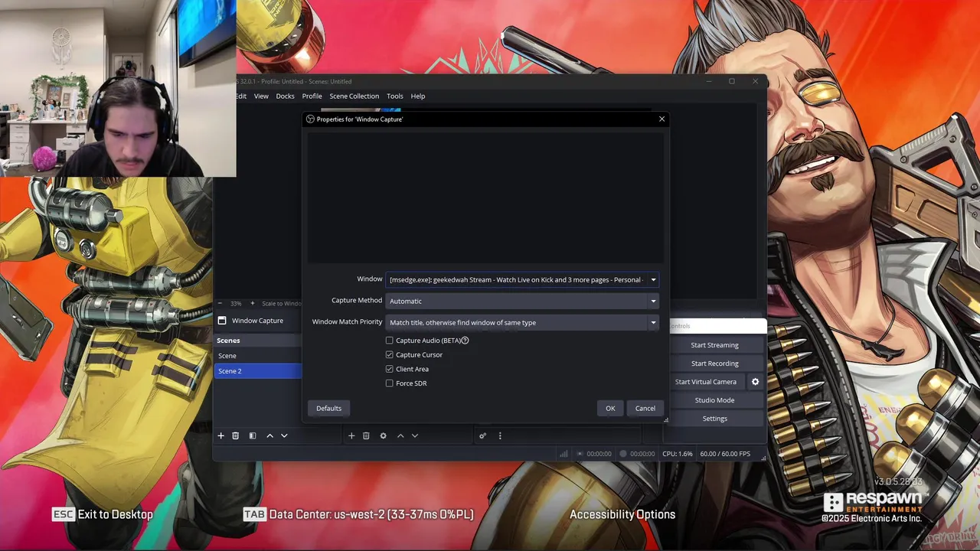Open OBS View menu

tap(261, 96)
